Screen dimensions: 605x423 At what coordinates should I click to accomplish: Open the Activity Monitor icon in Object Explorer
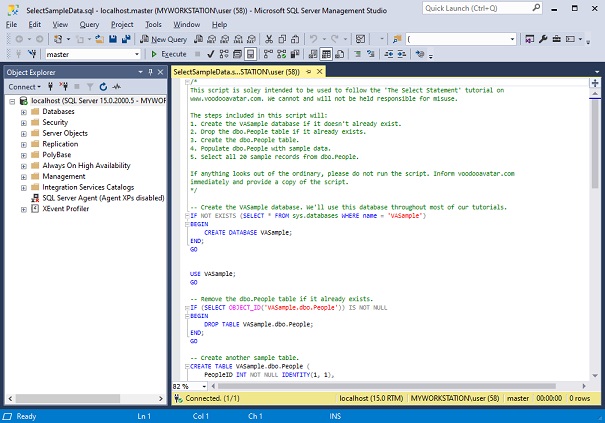115,87
